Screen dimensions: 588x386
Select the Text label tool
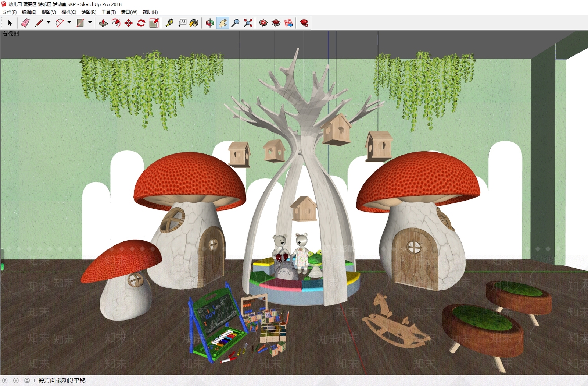click(182, 23)
